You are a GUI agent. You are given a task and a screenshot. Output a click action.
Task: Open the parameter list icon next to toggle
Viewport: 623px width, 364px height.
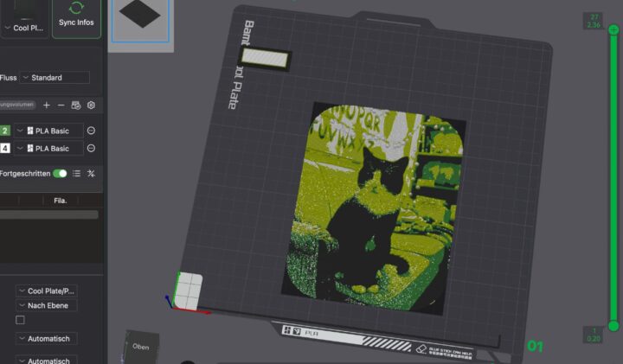[x=76, y=173]
